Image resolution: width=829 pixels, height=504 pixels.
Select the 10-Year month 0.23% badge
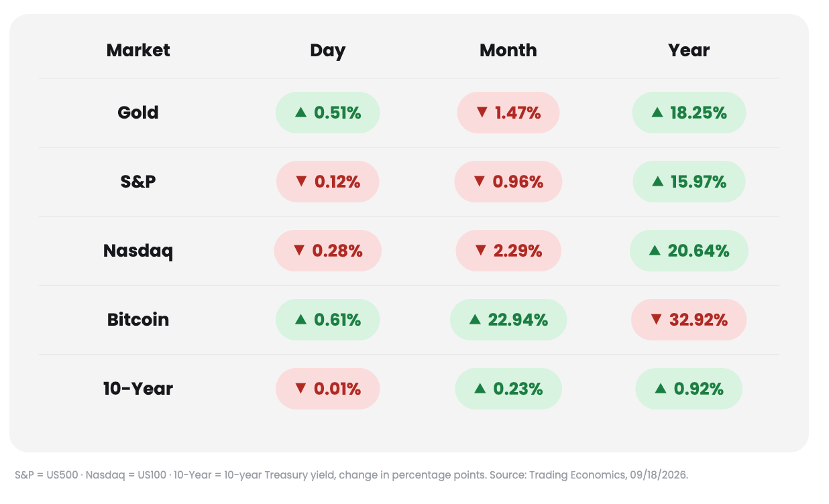[x=508, y=389]
